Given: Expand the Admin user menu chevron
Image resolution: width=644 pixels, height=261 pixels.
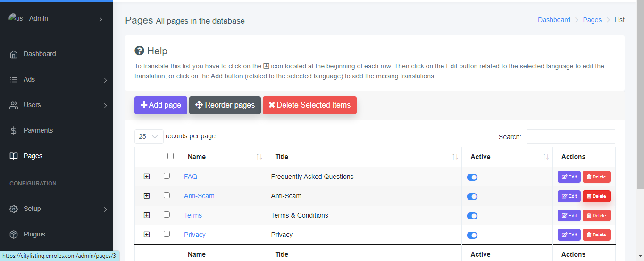Looking at the screenshot, I should point(100,19).
